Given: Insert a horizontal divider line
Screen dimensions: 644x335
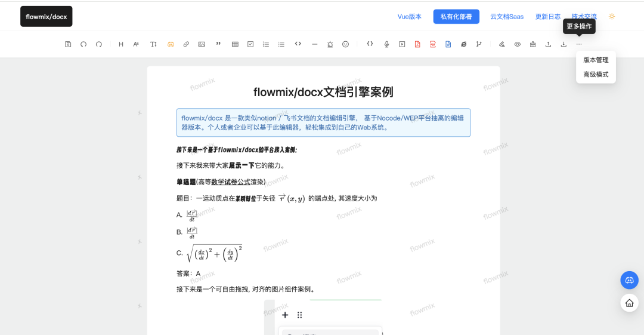Looking at the screenshot, I should pyautogui.click(x=315, y=44).
